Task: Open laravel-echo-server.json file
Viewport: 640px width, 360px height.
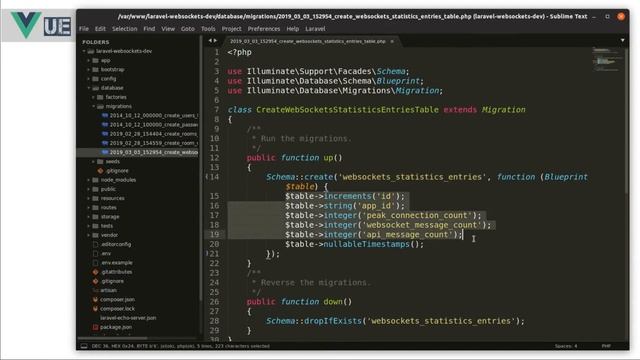Action: point(128,318)
